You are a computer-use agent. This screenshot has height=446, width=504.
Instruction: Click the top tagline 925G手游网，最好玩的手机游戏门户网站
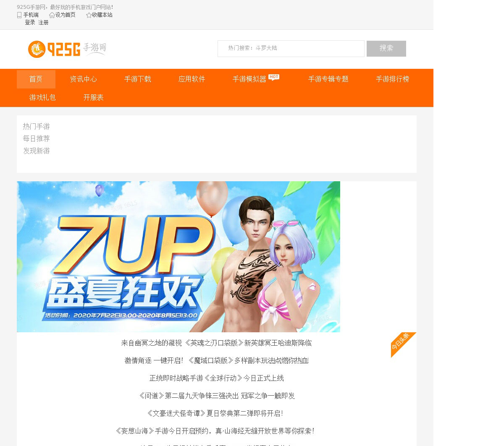click(x=65, y=7)
